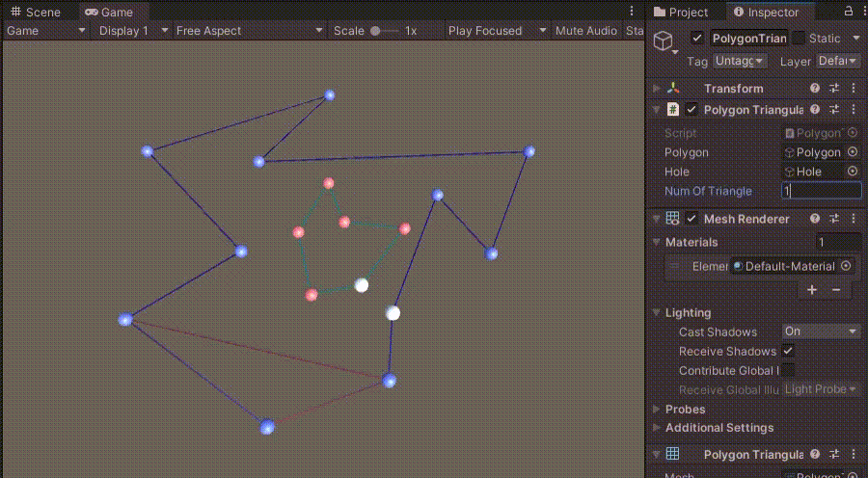868x478 pixels.
Task: Open the object picker for Hole field
Action: point(853,172)
